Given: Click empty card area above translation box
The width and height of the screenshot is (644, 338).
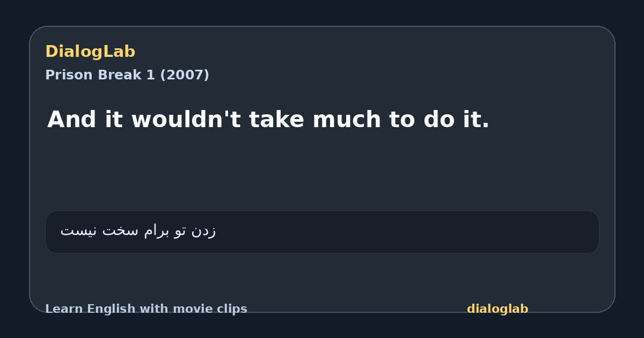Looking at the screenshot, I should click(x=322, y=172).
